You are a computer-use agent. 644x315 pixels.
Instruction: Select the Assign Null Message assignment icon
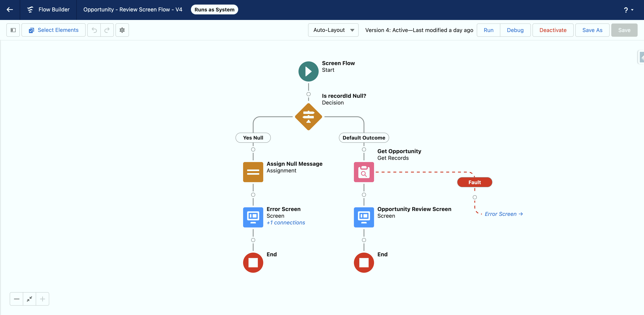tap(253, 172)
